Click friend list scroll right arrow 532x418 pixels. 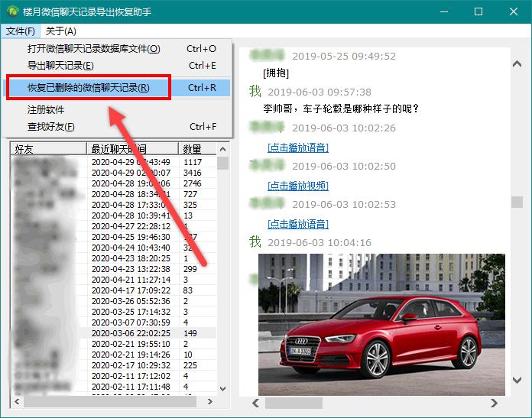[211, 402]
